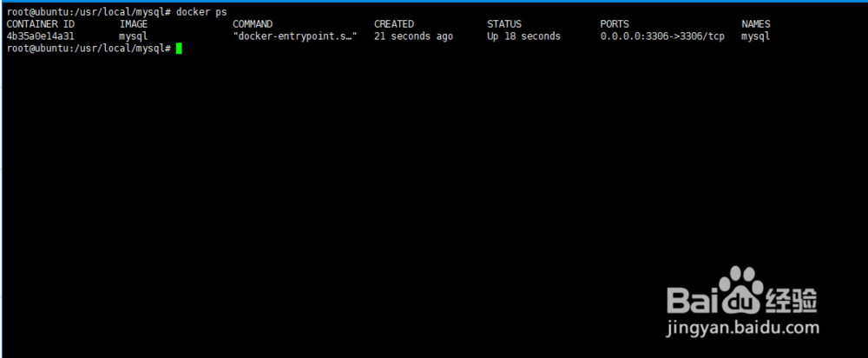Click the NAMES column header

756,24
